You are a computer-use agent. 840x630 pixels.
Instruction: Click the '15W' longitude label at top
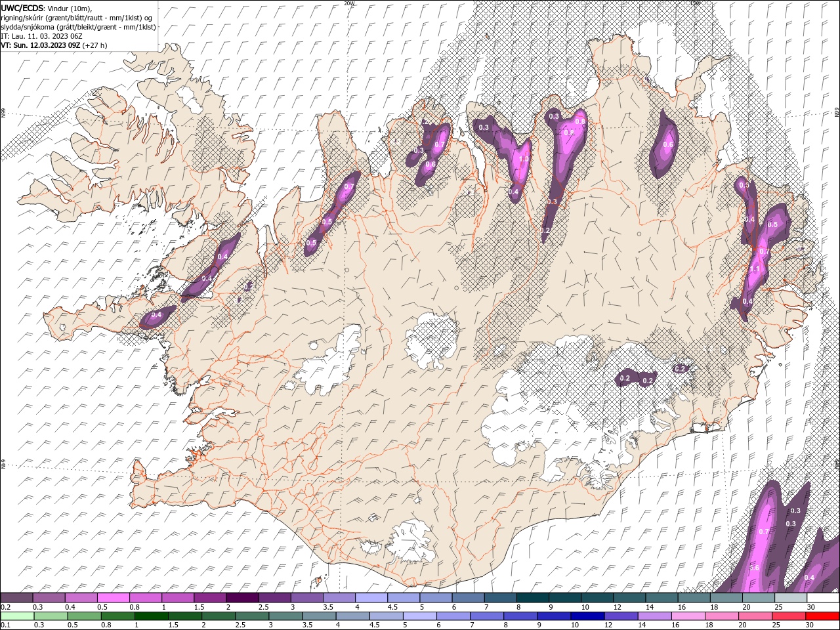(x=695, y=3)
